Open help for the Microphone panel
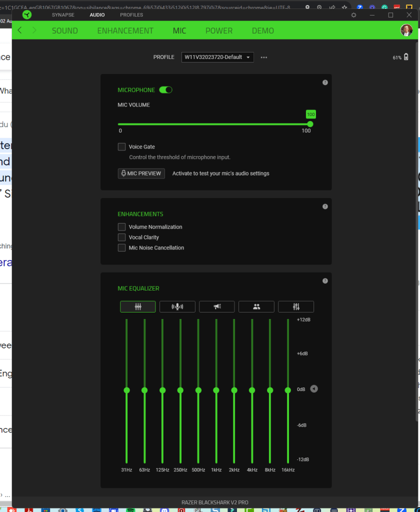 (325, 82)
